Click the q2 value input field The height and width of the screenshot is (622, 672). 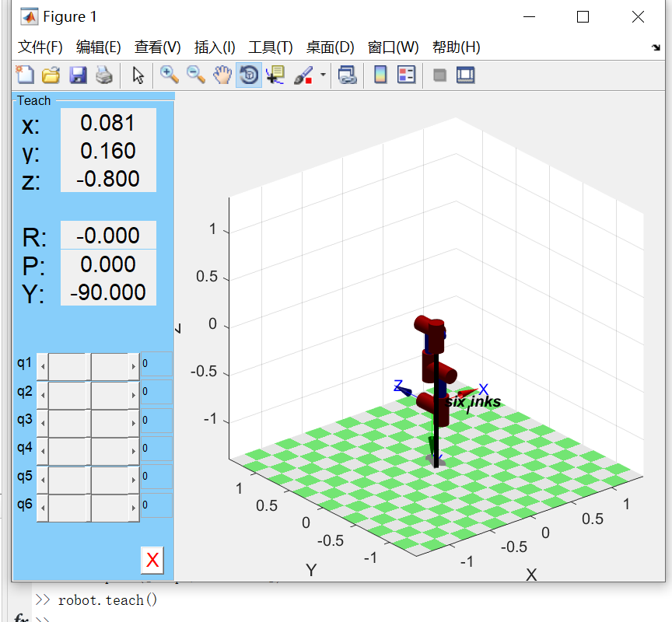pyautogui.click(x=157, y=392)
